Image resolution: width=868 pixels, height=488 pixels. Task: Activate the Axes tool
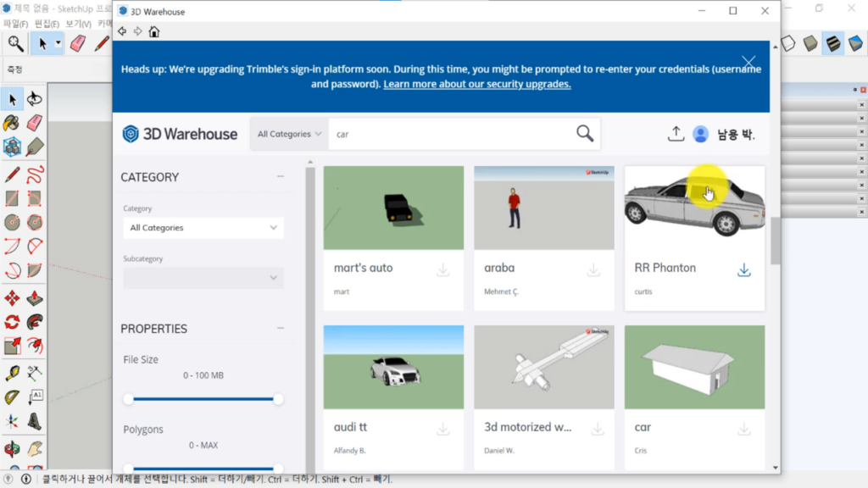tap(12, 422)
